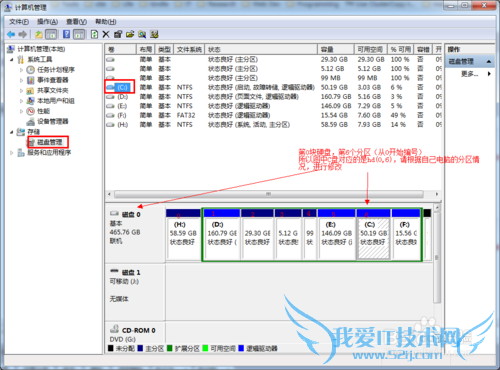Select 共享文件夹 in the tree

(x=52, y=90)
